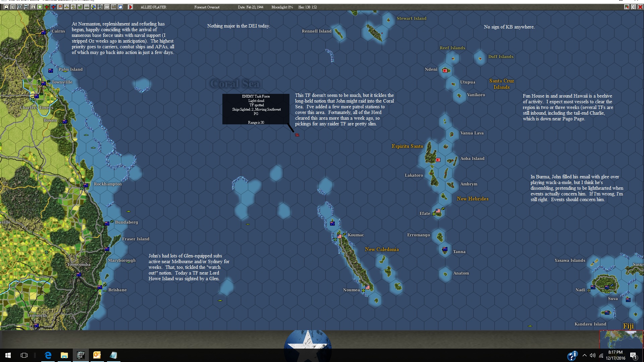Viewport: 644px width, 362px height.
Task: Click the cloud weather display icon
Action: click(120, 7)
